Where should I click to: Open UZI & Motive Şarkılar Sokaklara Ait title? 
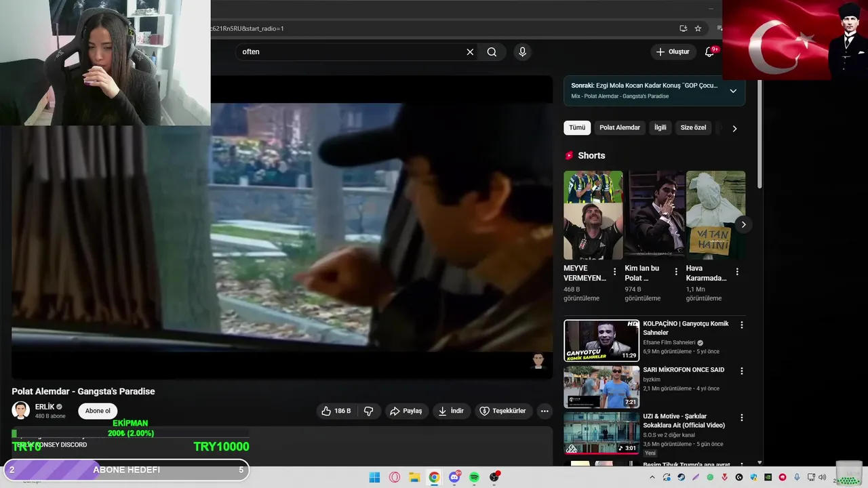[684, 421]
